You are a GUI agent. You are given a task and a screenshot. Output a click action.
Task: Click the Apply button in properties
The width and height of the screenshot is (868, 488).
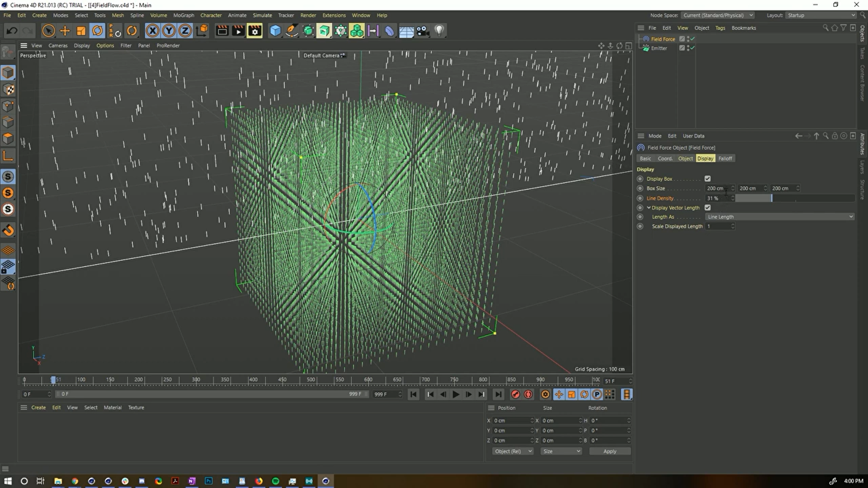click(x=610, y=451)
